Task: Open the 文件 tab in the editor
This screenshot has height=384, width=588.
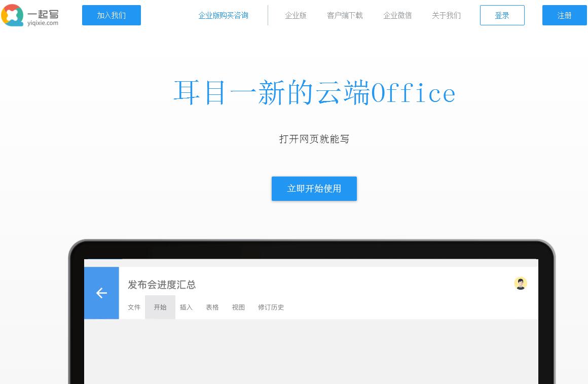Action: (134, 307)
